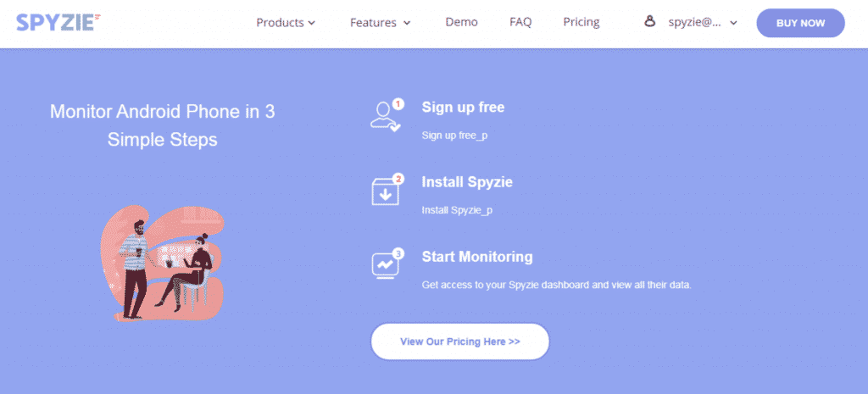Expand the Features dropdown menu

381,23
